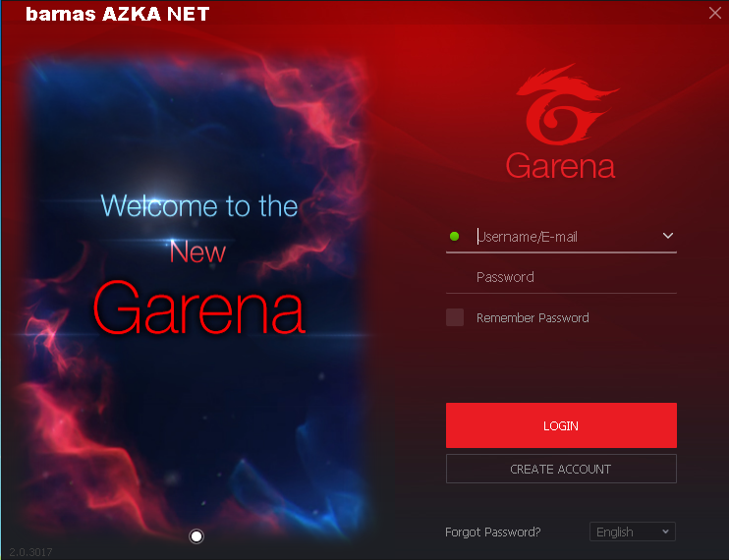Click the 'bamas AZKA NET' title text
This screenshot has height=560, width=729.
(118, 14)
